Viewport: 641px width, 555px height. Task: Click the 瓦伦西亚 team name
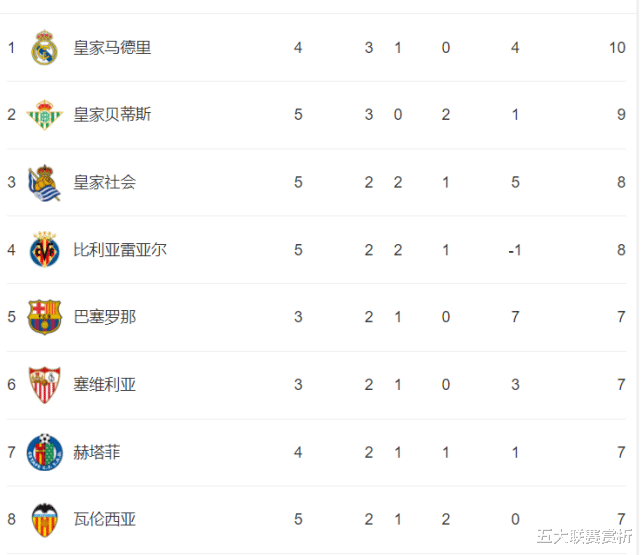click(x=104, y=520)
